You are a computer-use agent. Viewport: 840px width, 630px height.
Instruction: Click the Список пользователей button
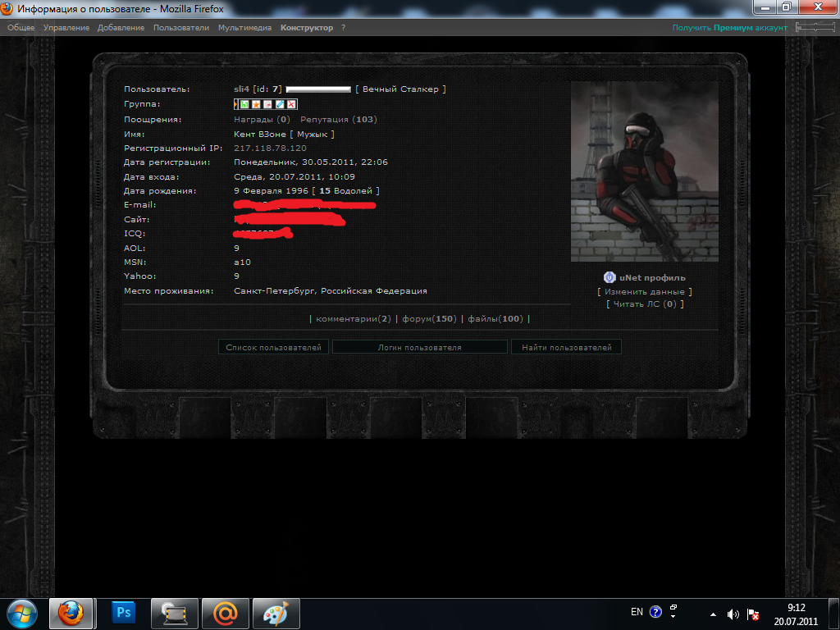tap(274, 348)
